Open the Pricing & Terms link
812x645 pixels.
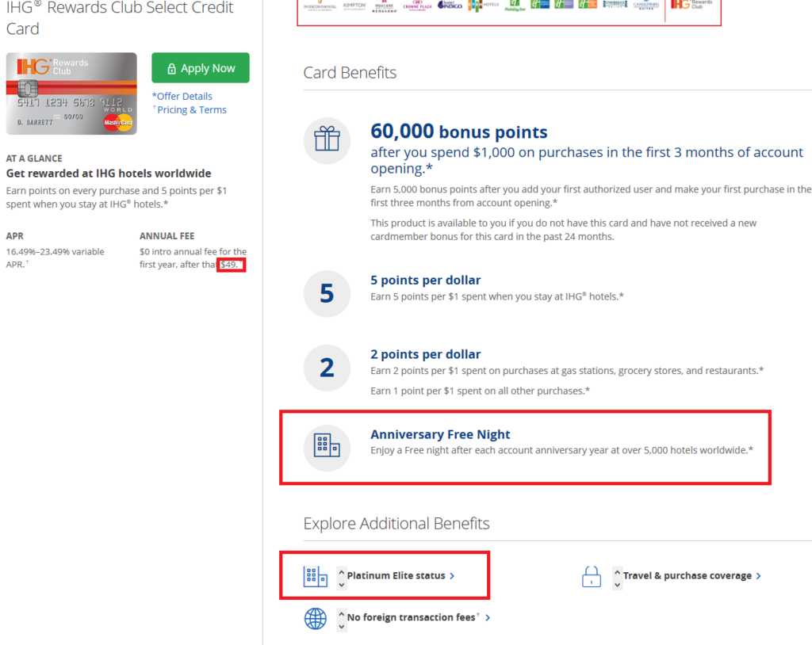point(191,109)
